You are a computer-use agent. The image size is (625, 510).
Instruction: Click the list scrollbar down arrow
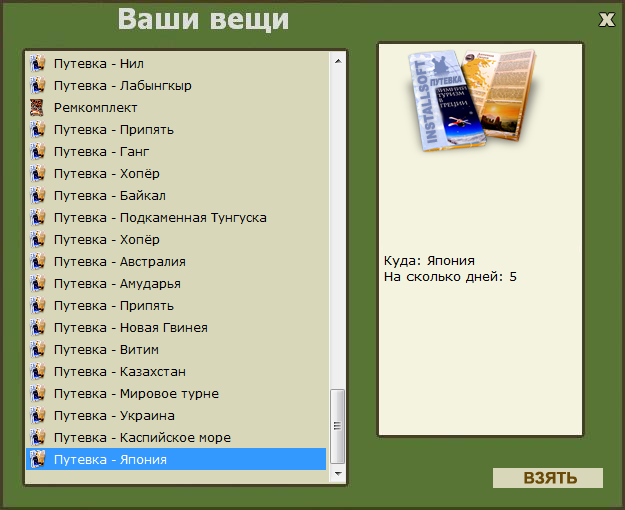[338, 474]
